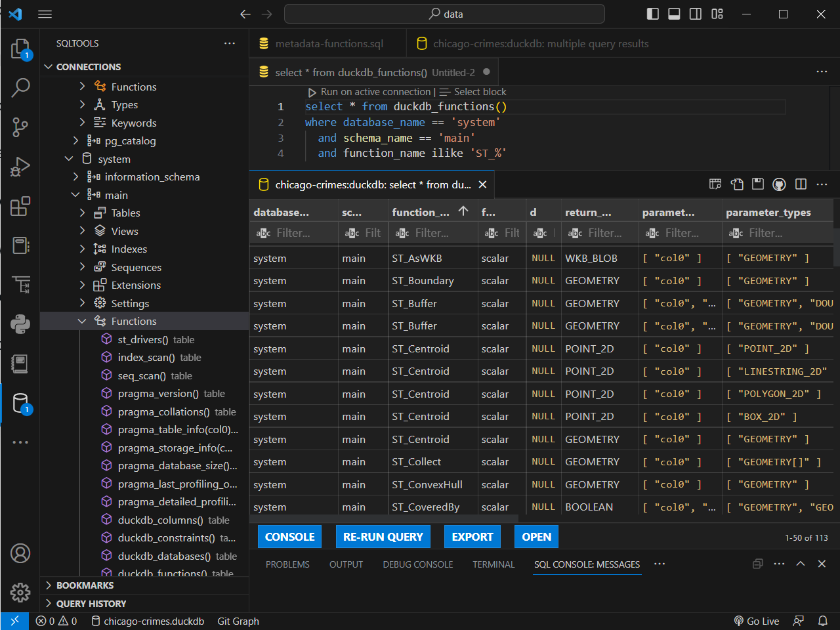Viewport: 840px width, 630px height.
Task: Open the Search view in activity bar
Action: pyautogui.click(x=20, y=87)
